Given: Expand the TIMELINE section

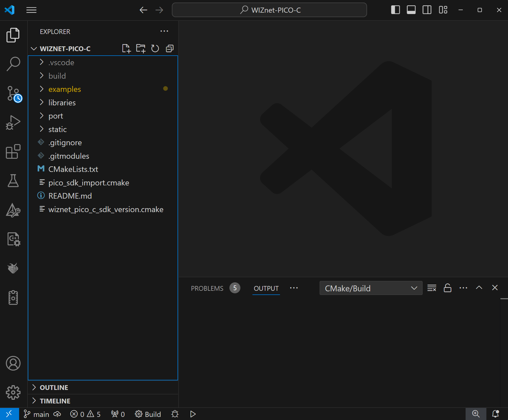Looking at the screenshot, I should tap(103, 401).
